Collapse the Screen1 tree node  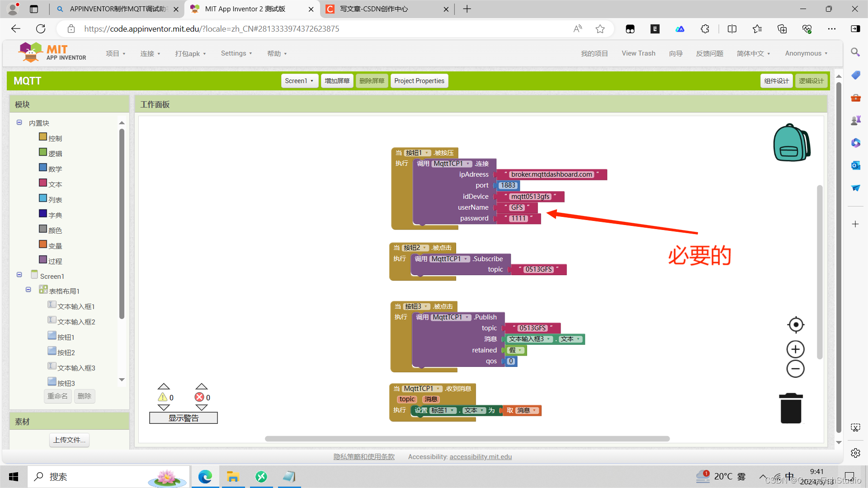[19, 275]
